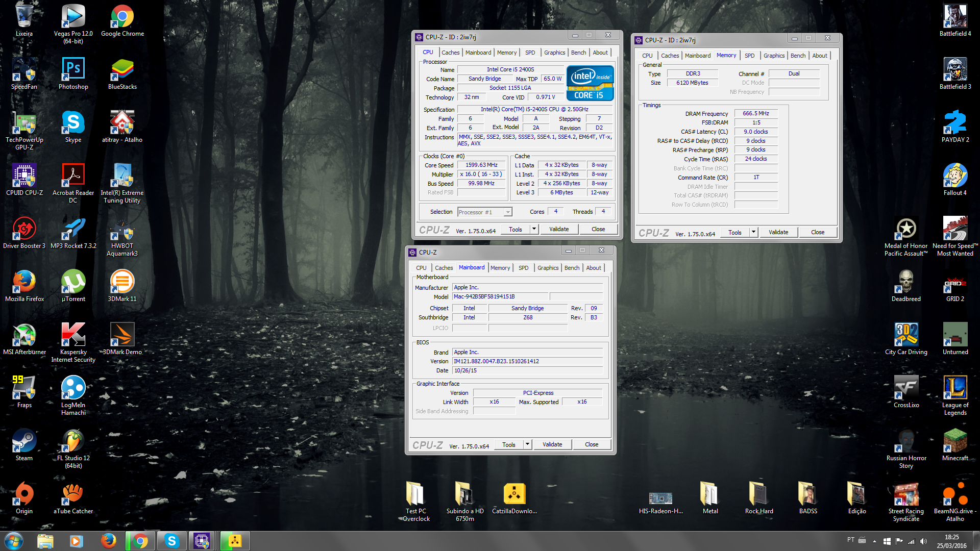Image resolution: width=980 pixels, height=551 pixels.
Task: Open Minecraft desktop shortcut
Action: [955, 445]
